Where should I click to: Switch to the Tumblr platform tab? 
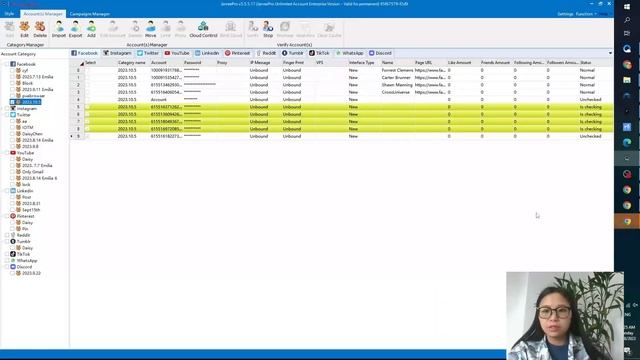point(293,53)
